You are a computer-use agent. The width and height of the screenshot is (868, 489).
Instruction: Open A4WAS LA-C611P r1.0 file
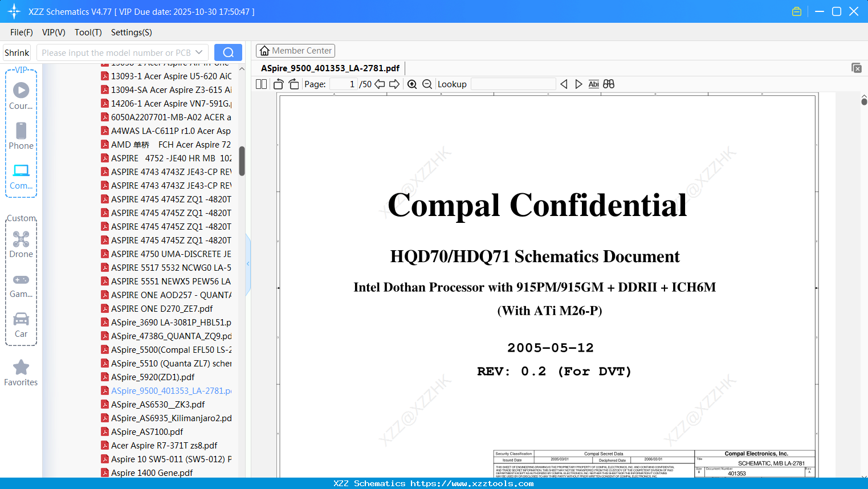(166, 131)
